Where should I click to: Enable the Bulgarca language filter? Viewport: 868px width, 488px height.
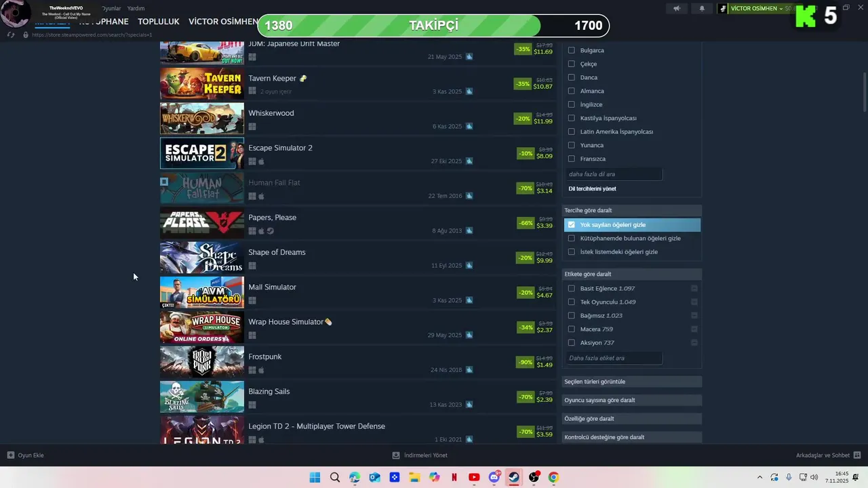point(571,50)
